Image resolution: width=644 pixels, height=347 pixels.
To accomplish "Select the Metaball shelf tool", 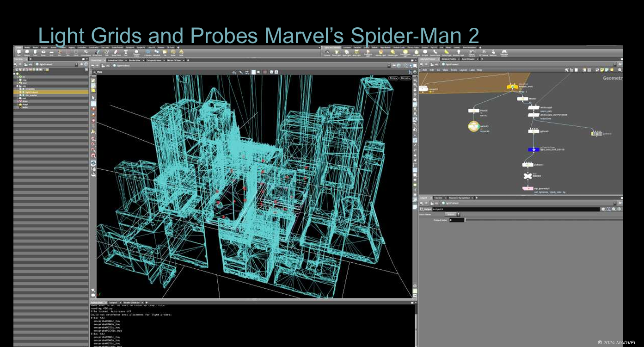I will click(156, 52).
